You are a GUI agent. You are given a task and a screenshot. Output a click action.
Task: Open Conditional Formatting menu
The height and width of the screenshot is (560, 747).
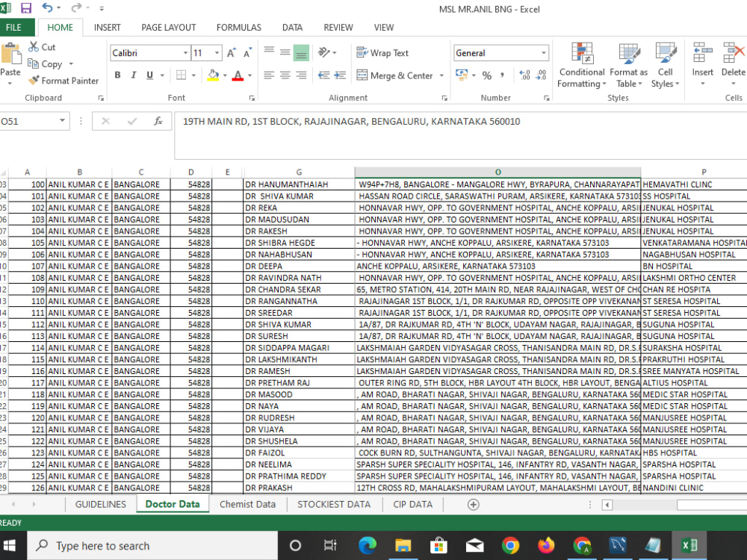(x=582, y=65)
